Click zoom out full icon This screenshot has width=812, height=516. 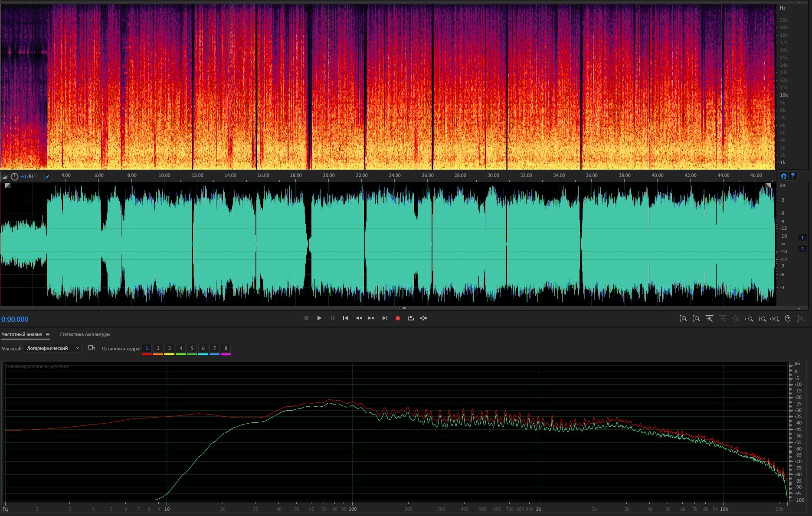coord(735,319)
